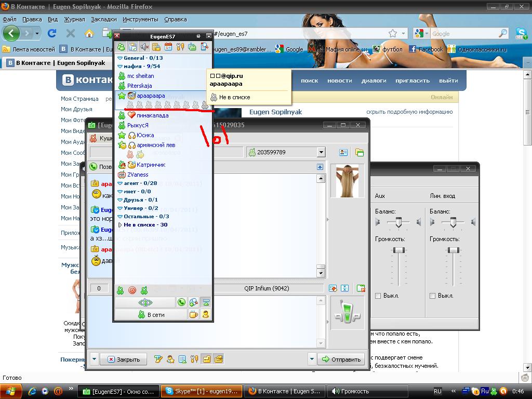This screenshot has width=532, height=399.
Task: Adjust the Лин. вход balance slider
Action: 453,222
